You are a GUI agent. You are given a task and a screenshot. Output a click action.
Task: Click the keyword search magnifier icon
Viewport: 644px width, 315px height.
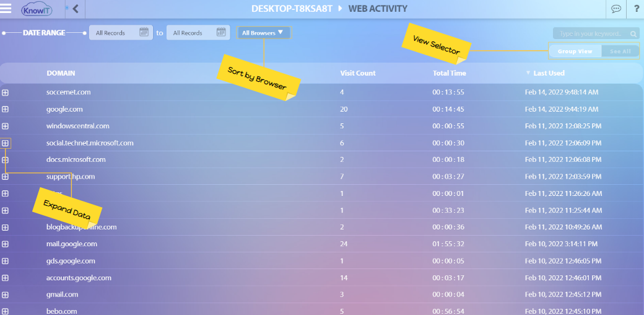[x=633, y=34]
